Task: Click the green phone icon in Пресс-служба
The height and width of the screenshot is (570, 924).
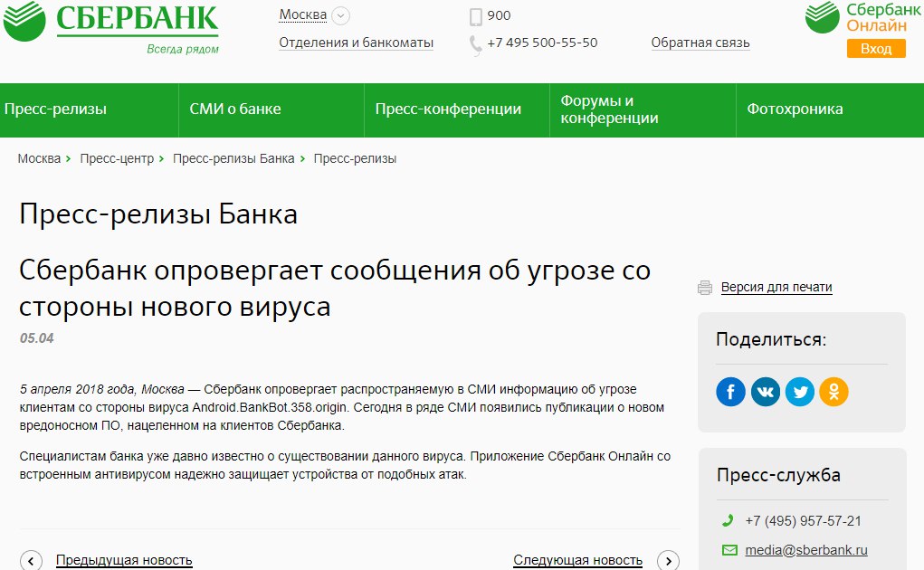Action: (x=728, y=520)
